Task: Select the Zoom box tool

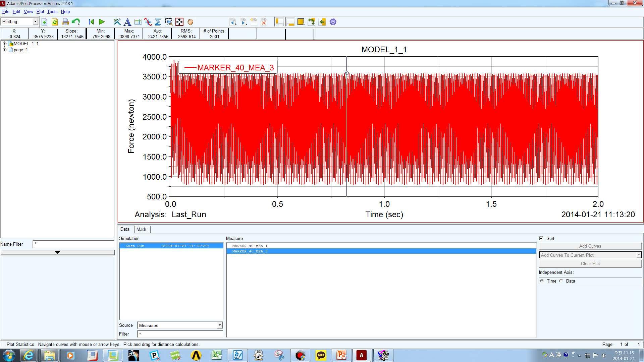Action: (169, 22)
